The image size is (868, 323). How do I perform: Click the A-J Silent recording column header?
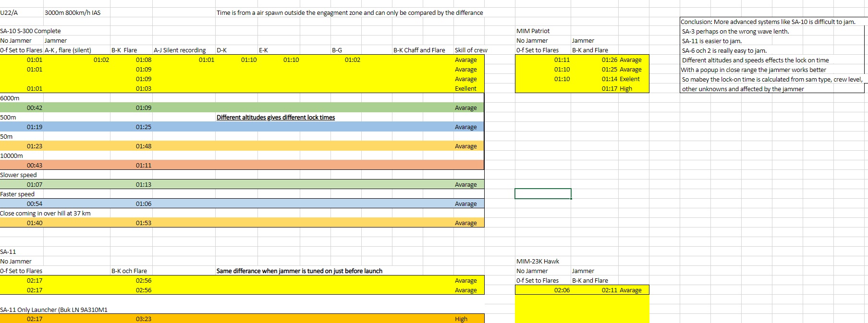point(180,50)
